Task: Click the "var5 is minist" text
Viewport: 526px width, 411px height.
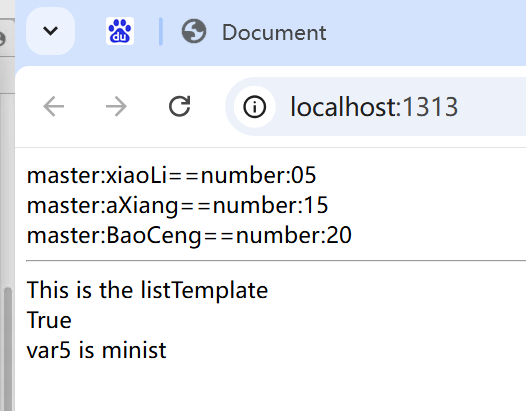Action: coord(97,350)
